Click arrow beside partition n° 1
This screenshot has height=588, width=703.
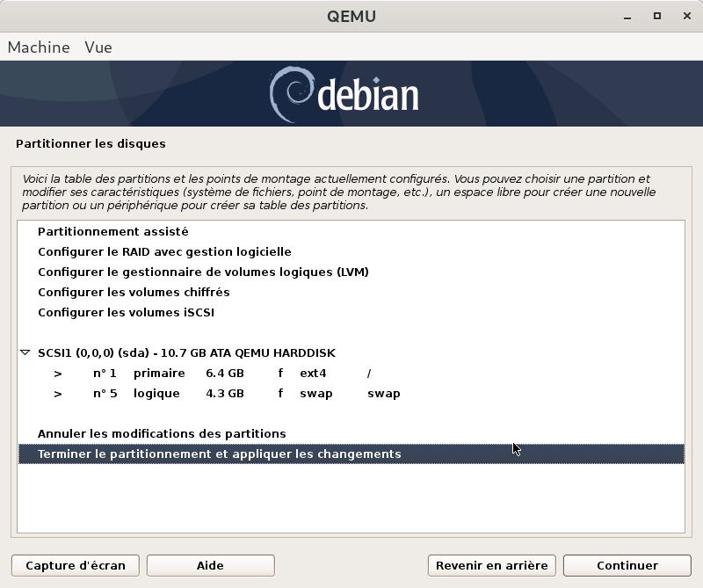coord(58,374)
